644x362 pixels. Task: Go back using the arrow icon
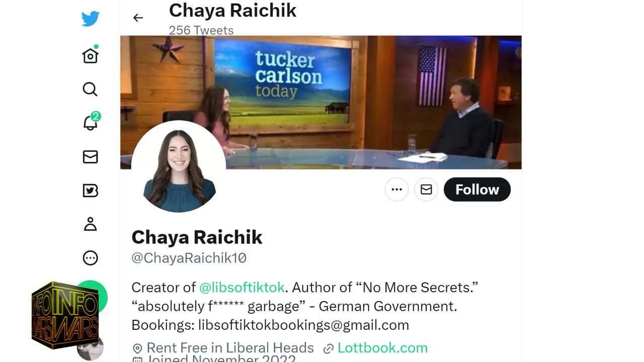pyautogui.click(x=138, y=18)
